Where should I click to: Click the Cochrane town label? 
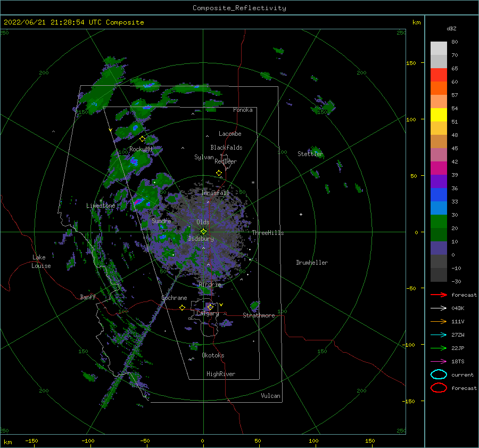(x=174, y=298)
